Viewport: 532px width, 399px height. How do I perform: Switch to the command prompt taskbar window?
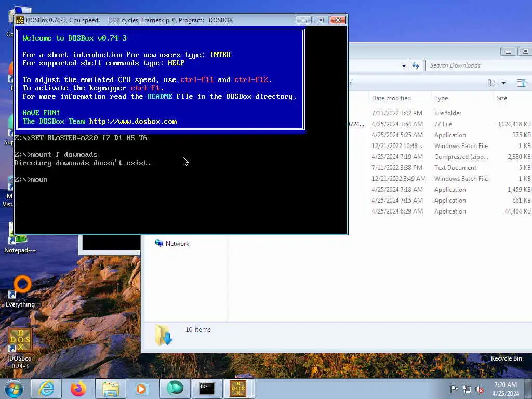(x=207, y=389)
